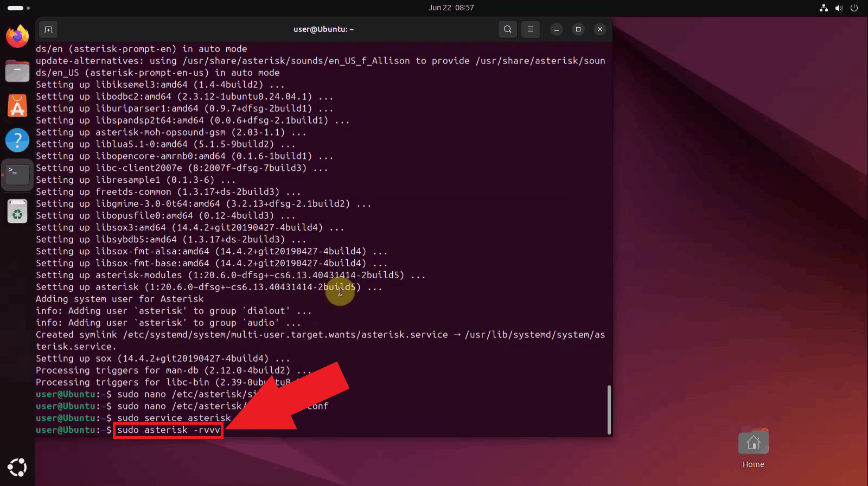Click the 'user@Ubuntu: ~' window title

323,29
